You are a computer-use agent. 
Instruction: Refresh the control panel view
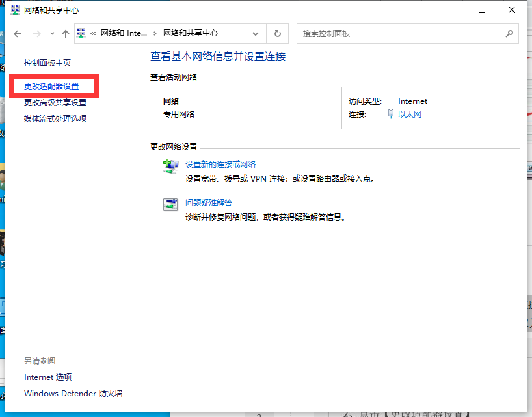coord(278,34)
